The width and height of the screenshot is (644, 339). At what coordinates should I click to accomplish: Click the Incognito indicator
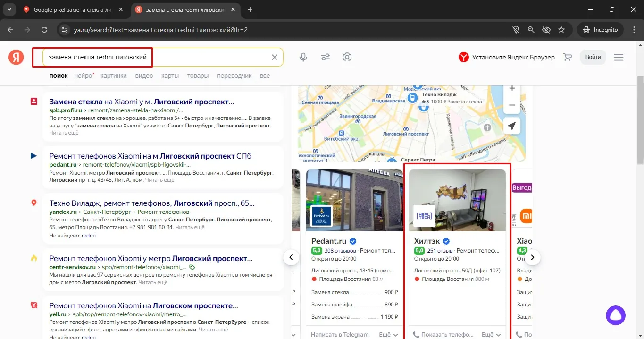click(600, 29)
